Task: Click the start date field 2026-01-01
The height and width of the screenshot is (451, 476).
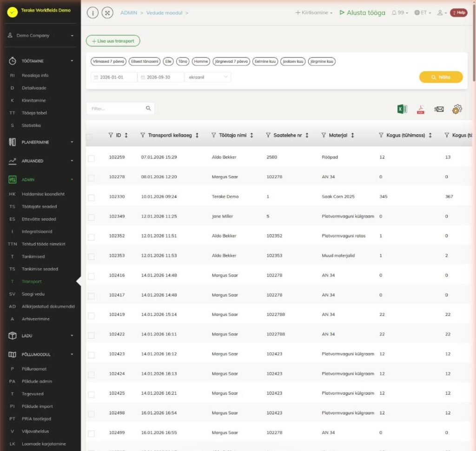Action: coord(114,77)
